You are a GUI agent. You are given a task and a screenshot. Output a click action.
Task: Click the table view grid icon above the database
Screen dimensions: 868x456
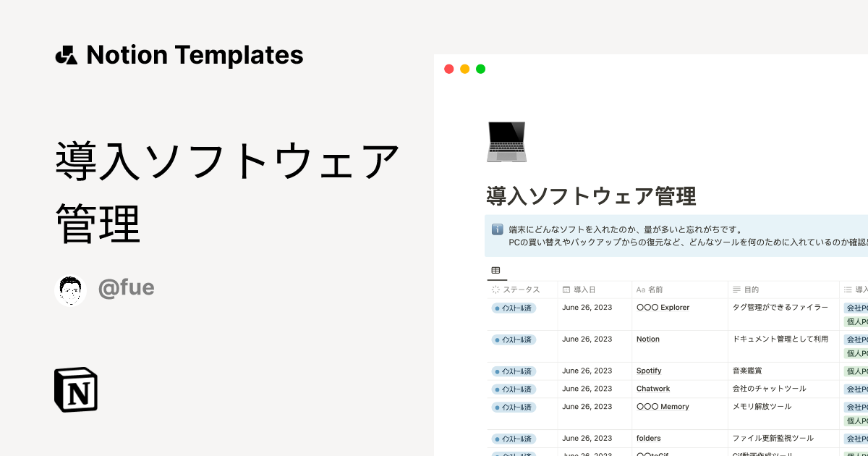497,269
